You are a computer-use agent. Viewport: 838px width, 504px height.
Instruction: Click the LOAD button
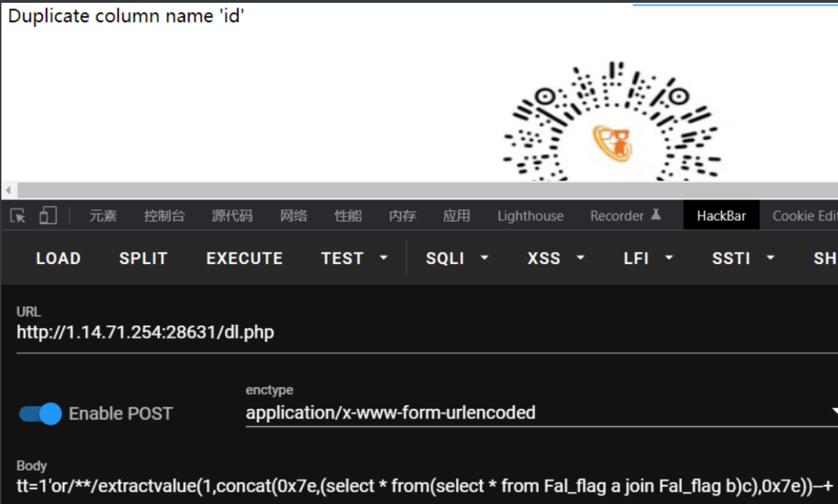(58, 258)
